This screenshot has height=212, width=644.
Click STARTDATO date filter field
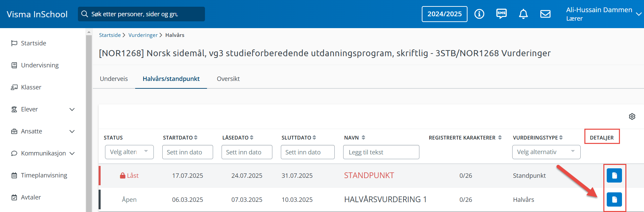pos(188,152)
